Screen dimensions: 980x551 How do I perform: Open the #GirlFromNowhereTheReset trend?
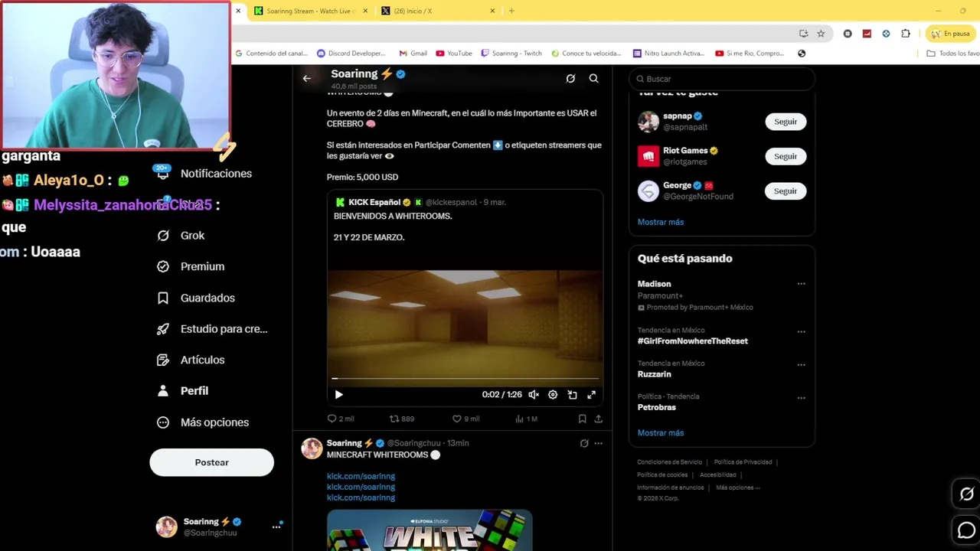(x=693, y=341)
